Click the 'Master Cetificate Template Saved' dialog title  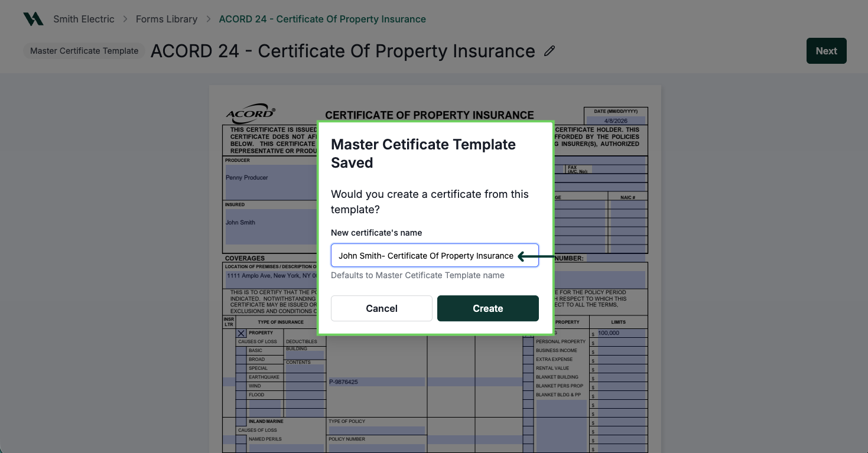pos(423,154)
